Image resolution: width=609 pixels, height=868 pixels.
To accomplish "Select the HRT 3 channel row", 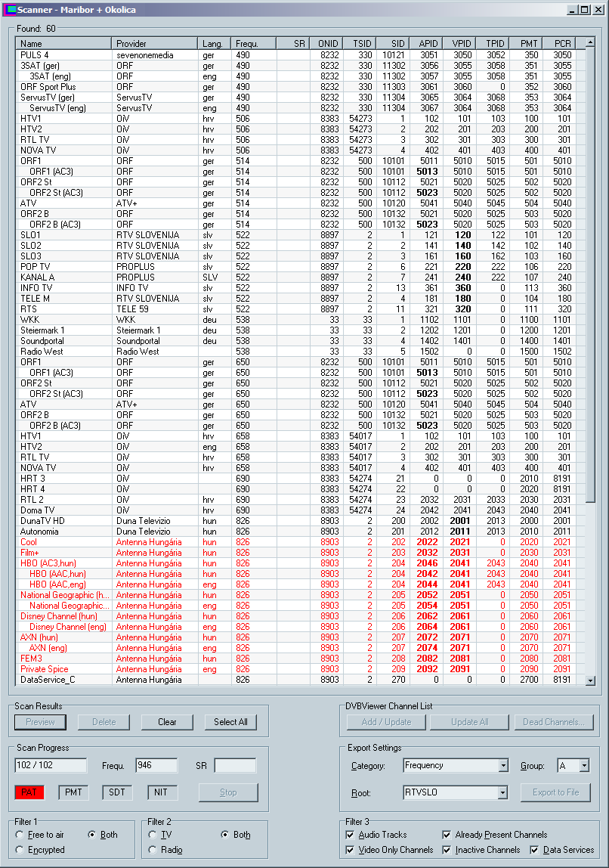I will pyautogui.click(x=300, y=479).
